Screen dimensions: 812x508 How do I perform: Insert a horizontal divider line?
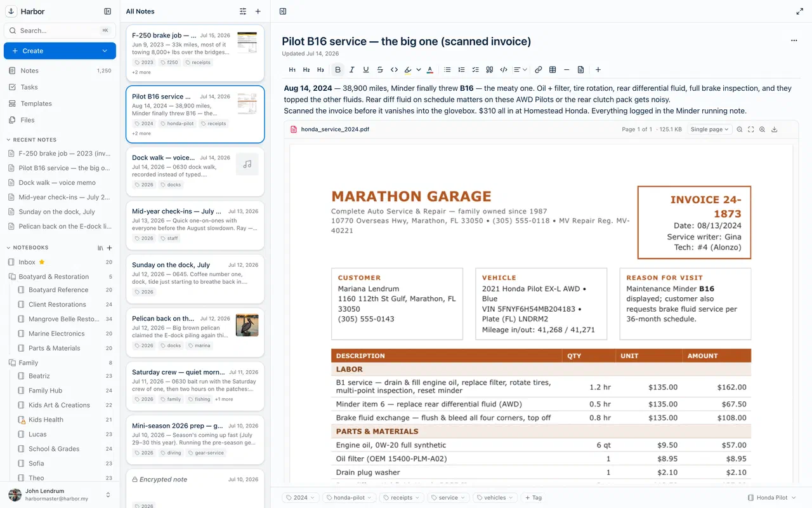(x=566, y=70)
